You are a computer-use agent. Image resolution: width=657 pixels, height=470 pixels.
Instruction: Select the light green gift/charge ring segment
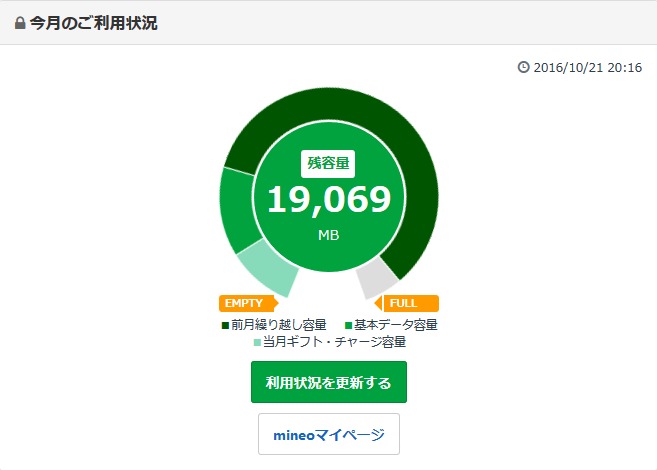(269, 264)
